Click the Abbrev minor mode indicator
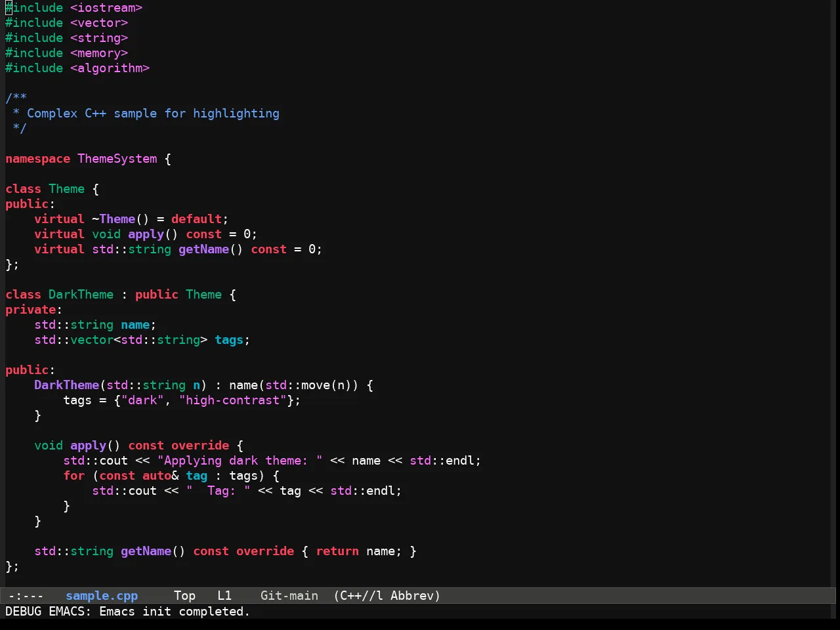The image size is (840, 630). click(415, 596)
